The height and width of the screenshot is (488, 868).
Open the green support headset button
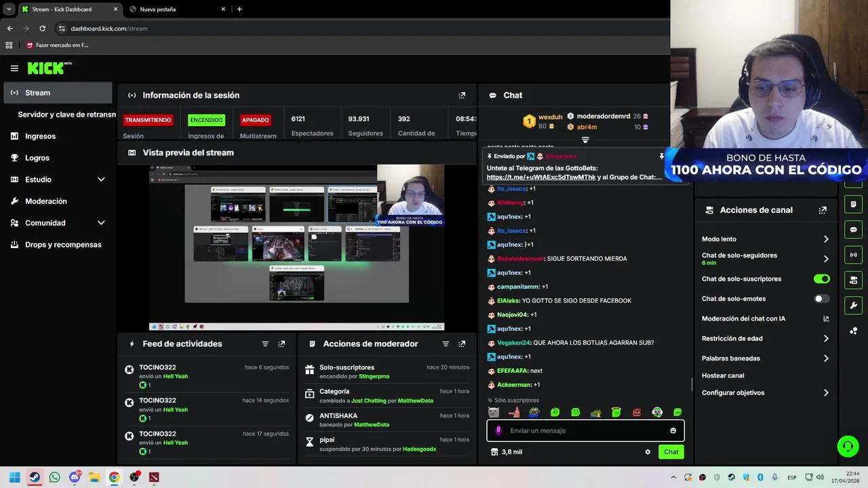pos(848,446)
